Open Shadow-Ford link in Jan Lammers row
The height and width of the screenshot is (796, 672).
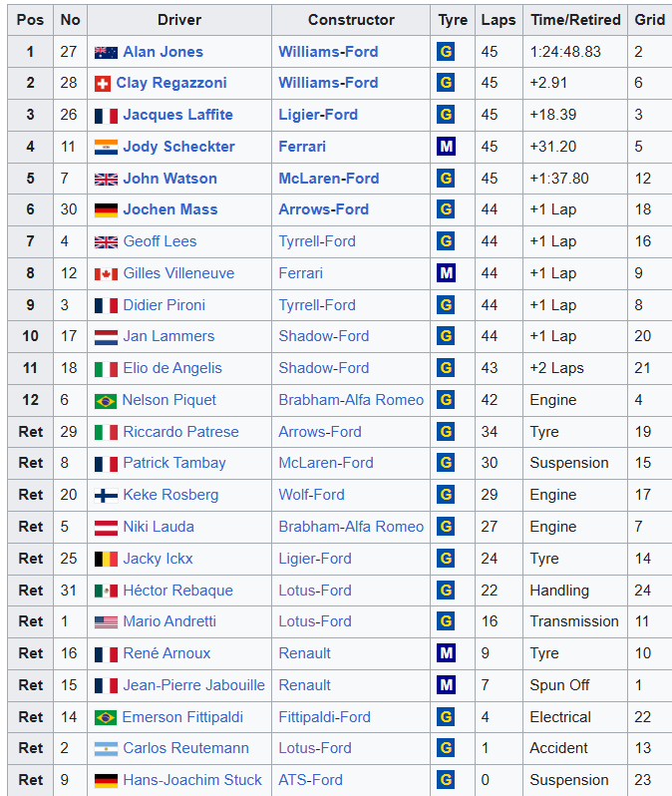(x=324, y=336)
